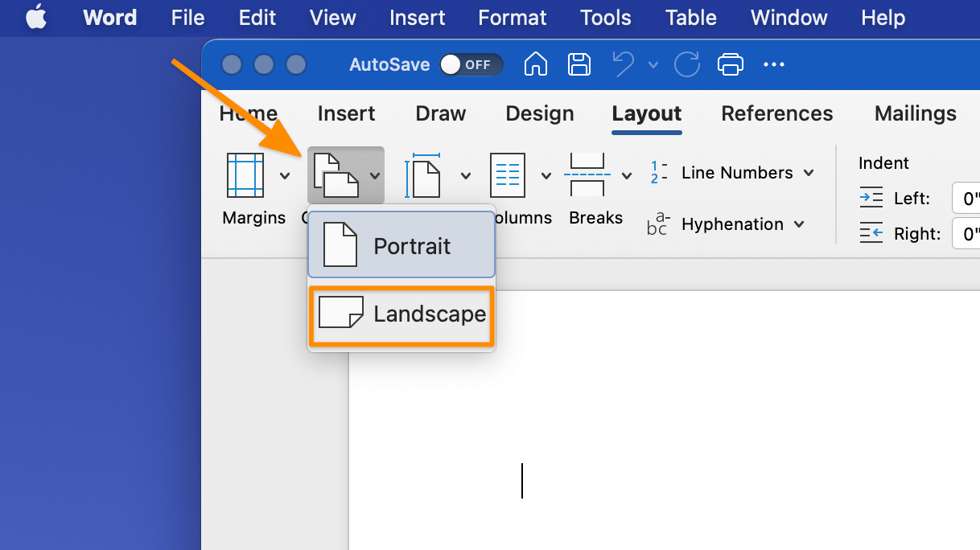Image resolution: width=980 pixels, height=550 pixels.
Task: Click the Breaks icon
Action: click(587, 175)
